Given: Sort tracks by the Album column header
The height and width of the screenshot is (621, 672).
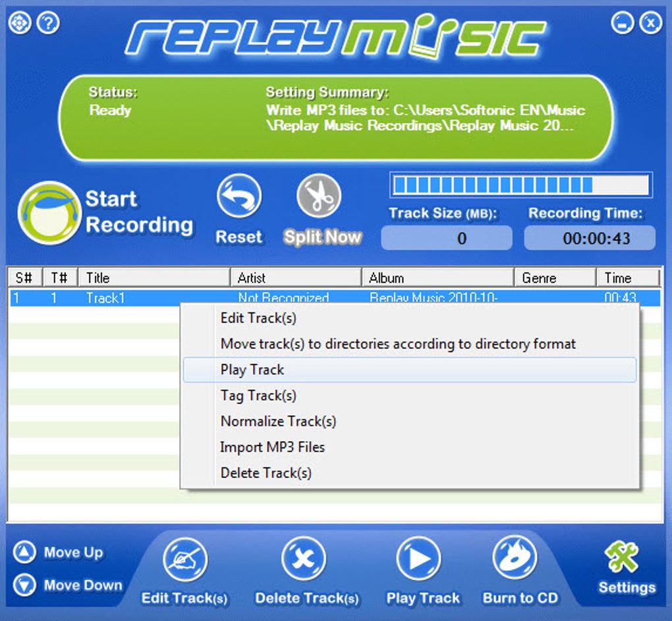Looking at the screenshot, I should coord(438,278).
